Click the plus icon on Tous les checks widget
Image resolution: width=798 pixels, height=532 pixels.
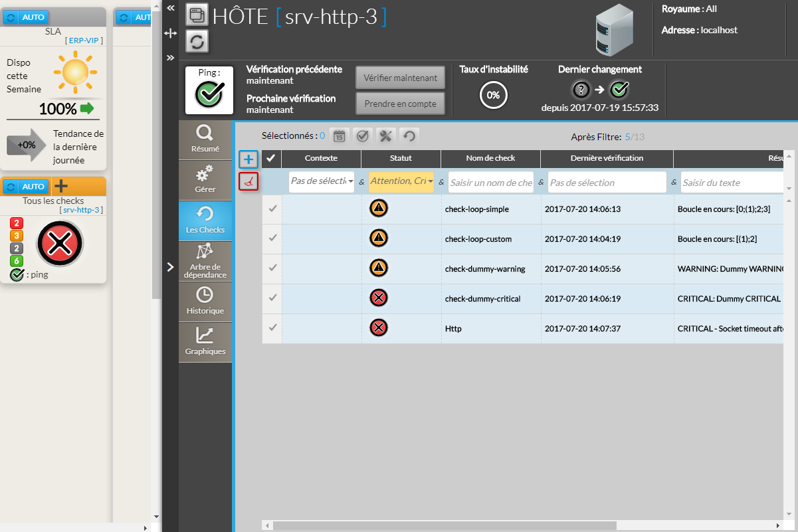(x=61, y=186)
